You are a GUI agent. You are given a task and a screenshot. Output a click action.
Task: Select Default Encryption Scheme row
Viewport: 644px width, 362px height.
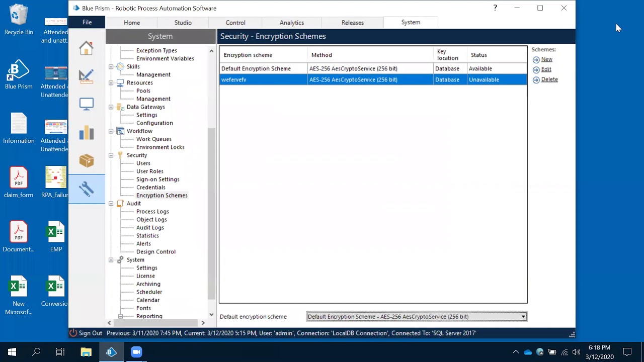pos(373,69)
